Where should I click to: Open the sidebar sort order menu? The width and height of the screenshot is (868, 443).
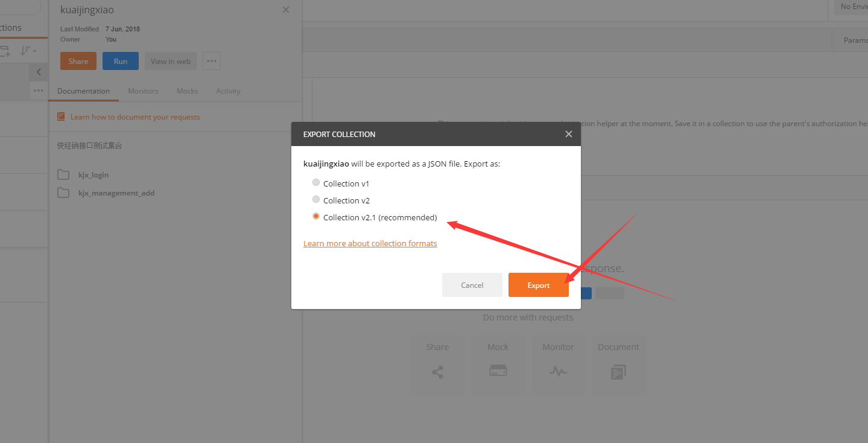point(28,51)
